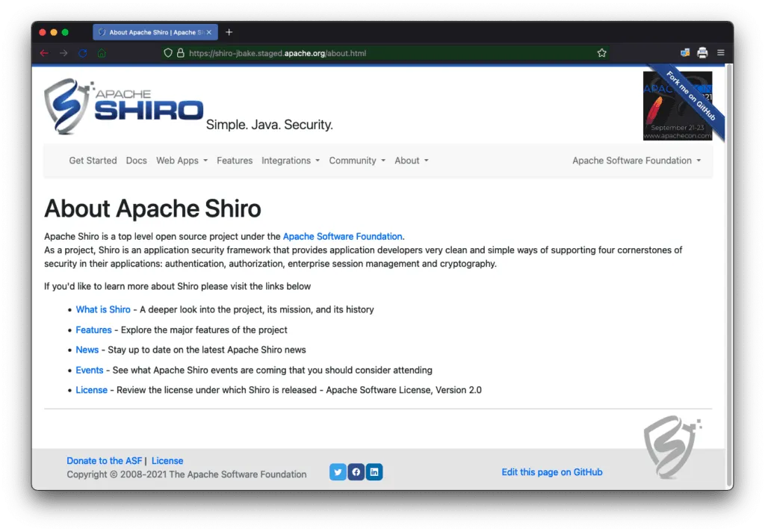Click the URL address bar field

(388, 53)
